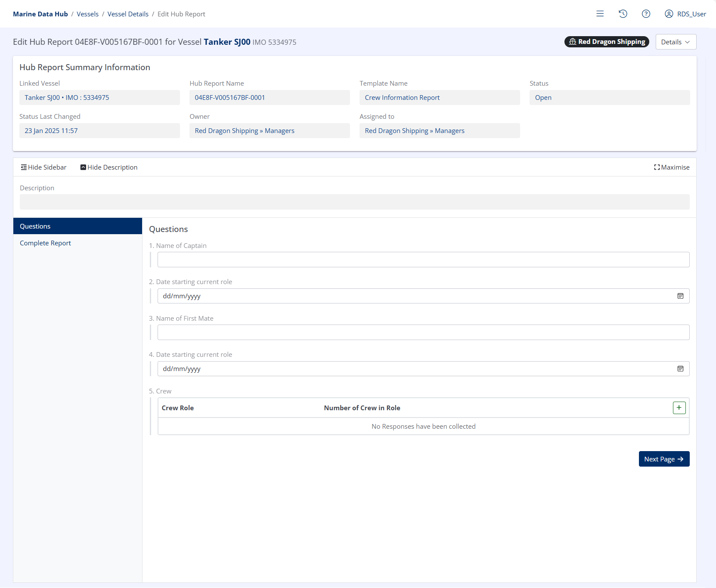Open Vessels breadcrumb link
Screen dimensions: 716x588
[87, 14]
